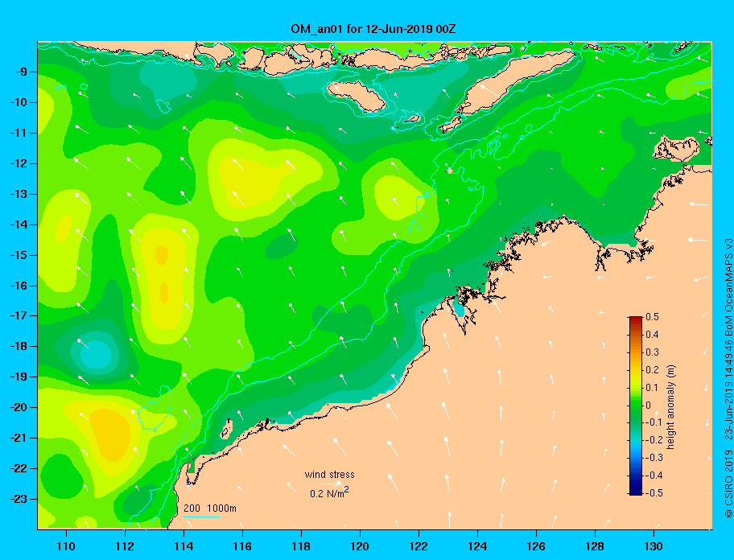734x560 pixels.
Task: Click the "0.2 N/m2" wind stress value
Action: [329, 493]
